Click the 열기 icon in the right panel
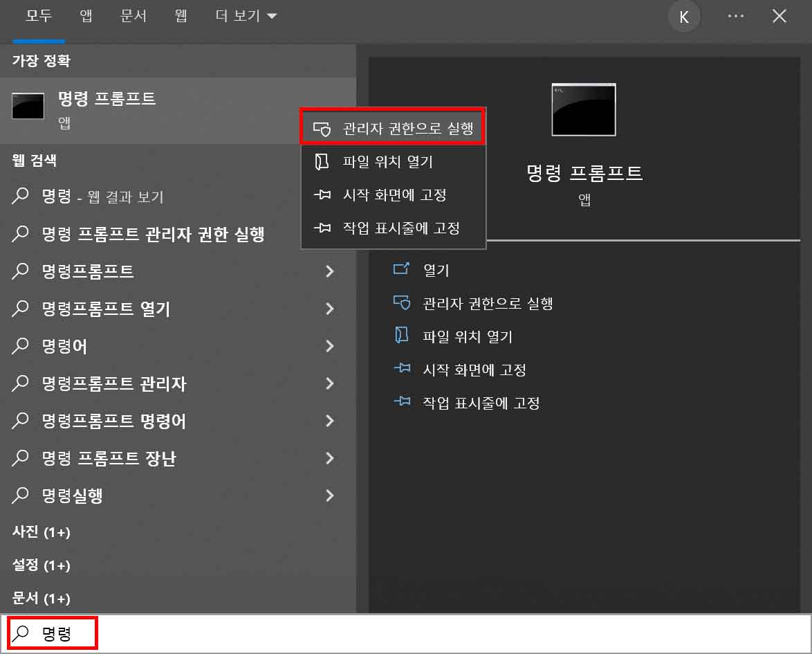This screenshot has width=812, height=654. [x=402, y=269]
